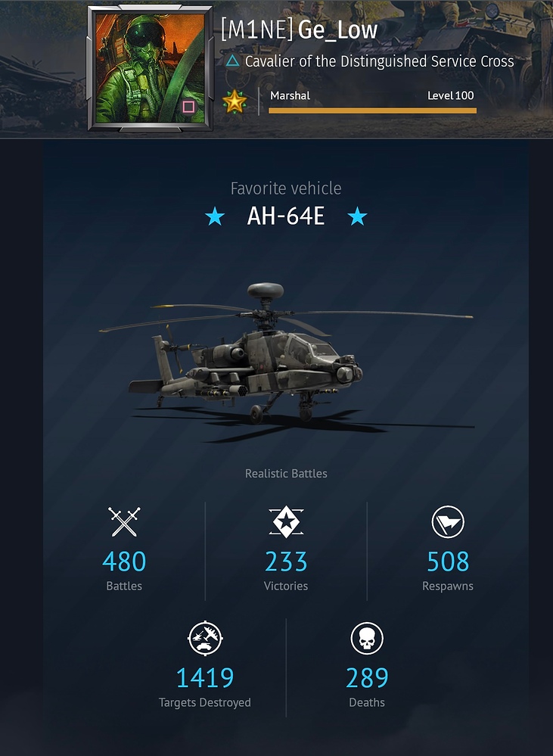Click the AH-64E vehicle name
Screen dimensions: 553x756
click(286, 216)
